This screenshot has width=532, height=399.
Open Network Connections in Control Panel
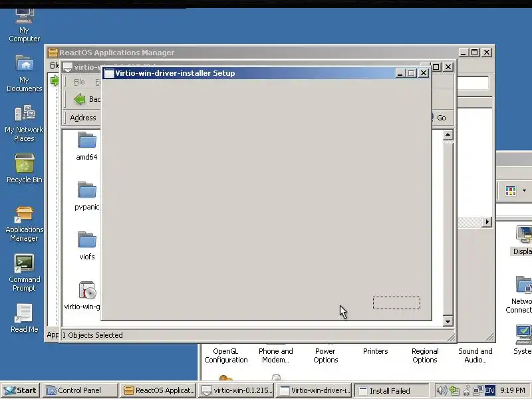(520, 295)
